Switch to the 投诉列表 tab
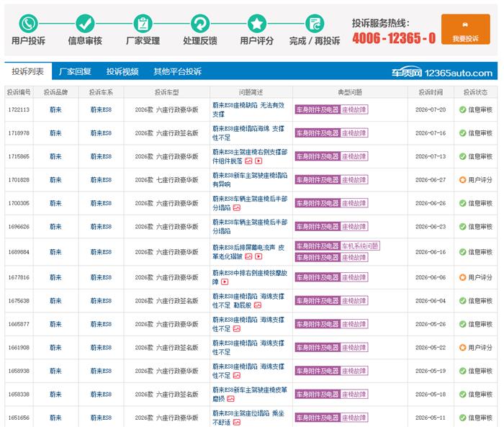Image resolution: width=504 pixels, height=427 pixels. (28, 71)
